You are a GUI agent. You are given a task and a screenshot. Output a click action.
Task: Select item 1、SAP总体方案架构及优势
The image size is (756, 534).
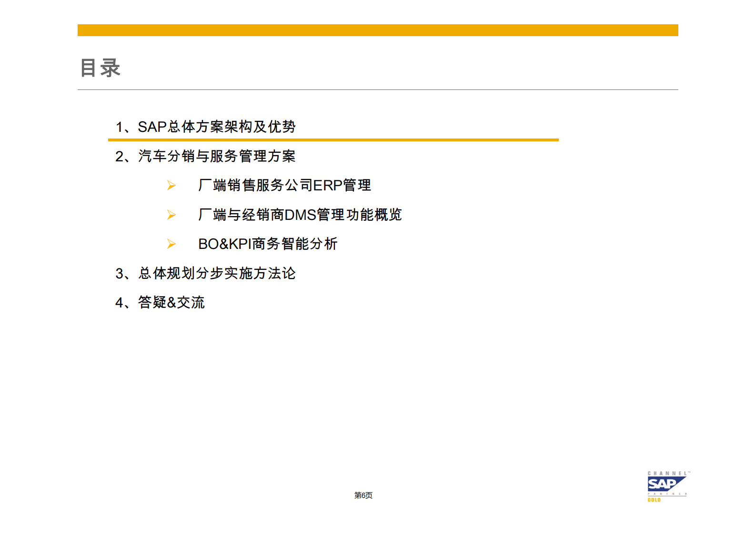pyautogui.click(x=205, y=127)
